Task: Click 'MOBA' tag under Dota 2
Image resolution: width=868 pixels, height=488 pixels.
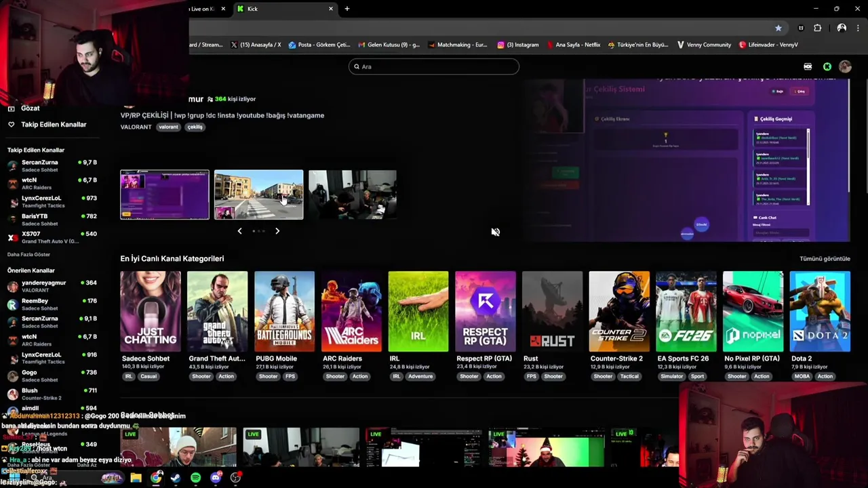Action: (802, 376)
